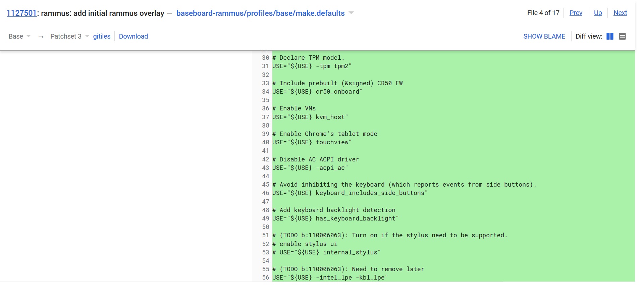
Task: Click the Up link
Action: 598,13
